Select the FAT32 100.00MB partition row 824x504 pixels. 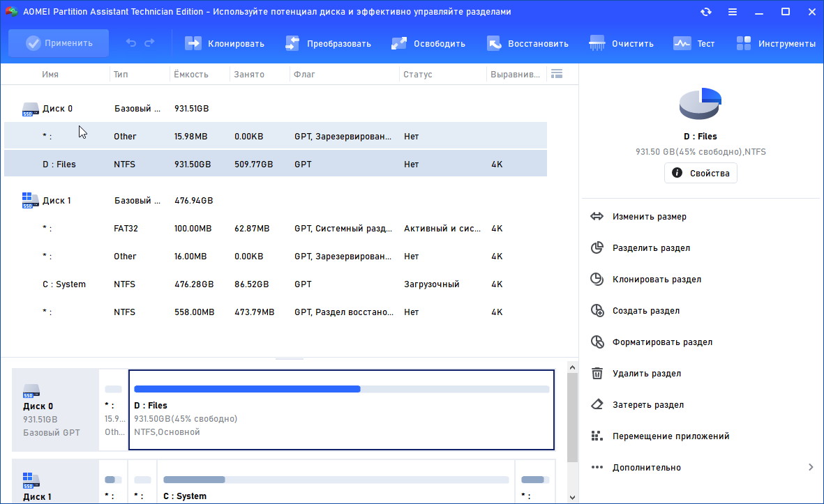tap(276, 229)
